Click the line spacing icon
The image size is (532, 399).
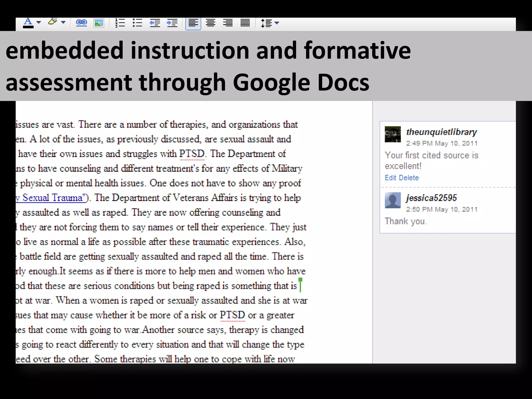pyautogui.click(x=266, y=23)
